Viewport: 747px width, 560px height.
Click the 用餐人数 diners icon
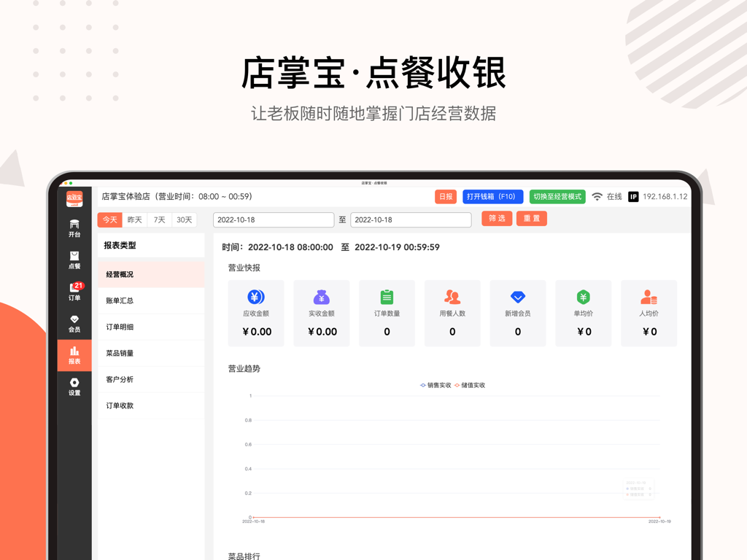(452, 298)
